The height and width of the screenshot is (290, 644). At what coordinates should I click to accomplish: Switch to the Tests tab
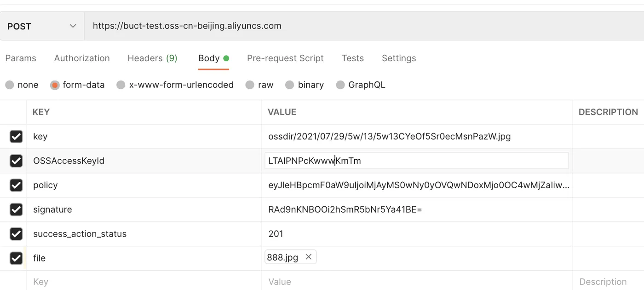(x=352, y=58)
